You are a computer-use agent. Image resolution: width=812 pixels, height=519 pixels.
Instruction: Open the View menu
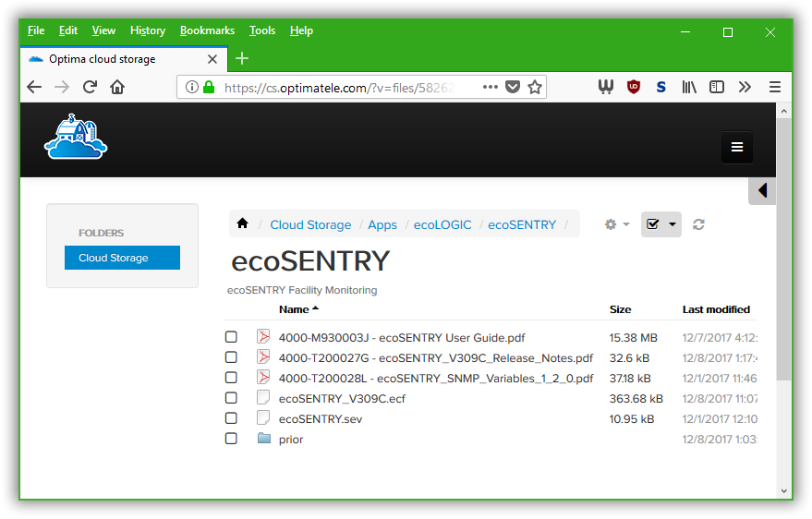[103, 30]
